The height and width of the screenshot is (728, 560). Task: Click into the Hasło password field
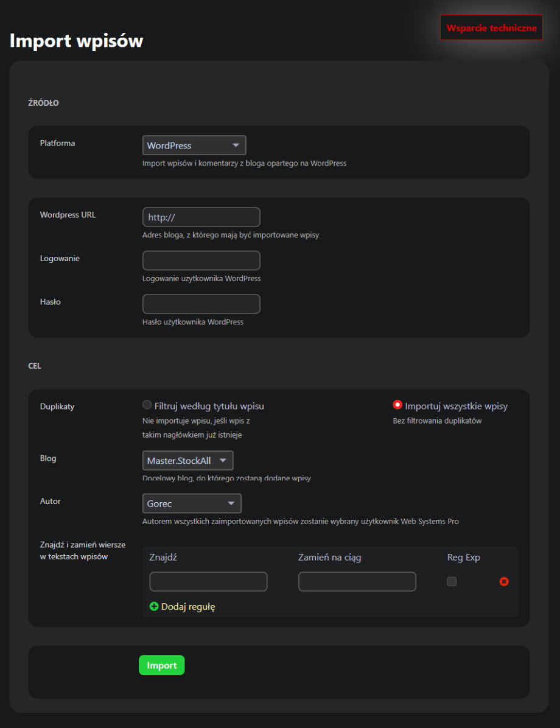click(201, 304)
